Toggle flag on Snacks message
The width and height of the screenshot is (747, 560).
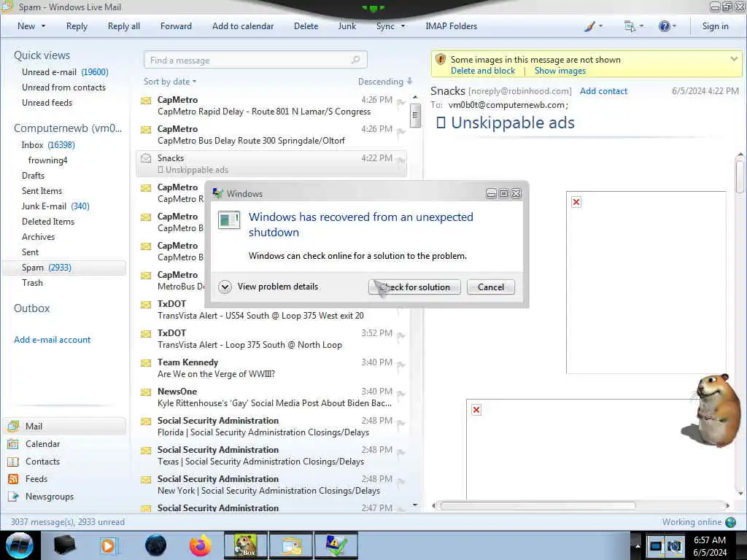(400, 161)
